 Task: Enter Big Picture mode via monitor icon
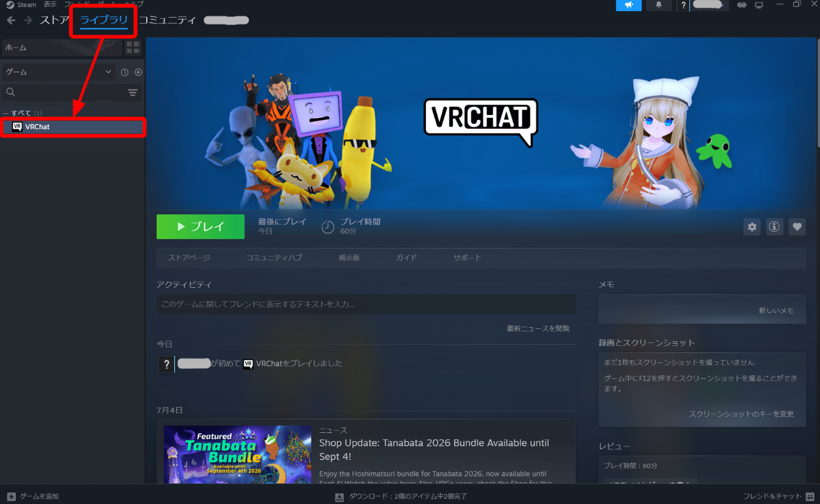759,5
